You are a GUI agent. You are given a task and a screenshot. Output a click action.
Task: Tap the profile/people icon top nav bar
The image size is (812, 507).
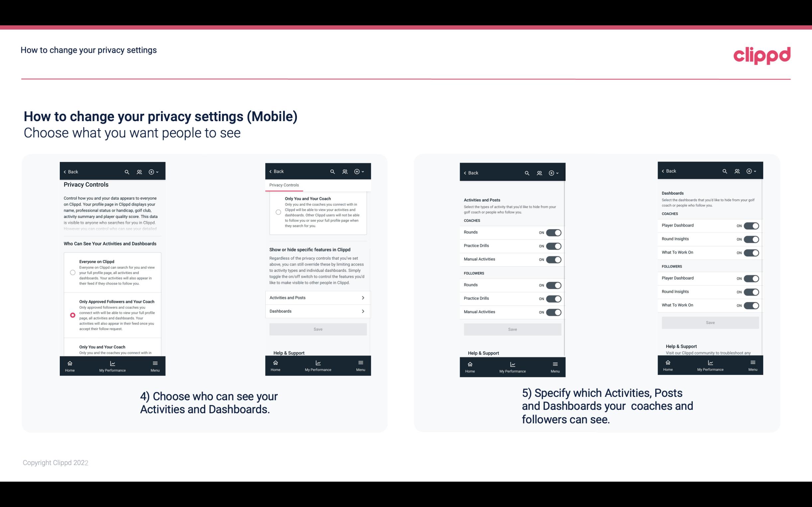click(x=138, y=172)
